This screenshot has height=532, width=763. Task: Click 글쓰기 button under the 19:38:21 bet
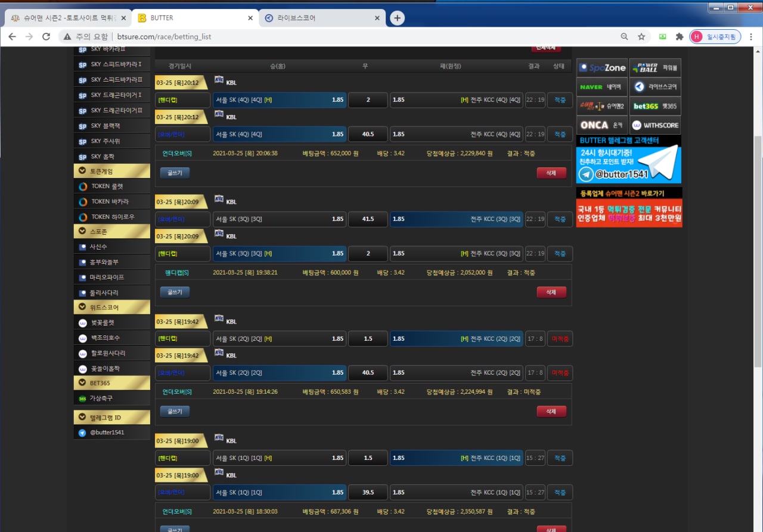click(175, 292)
